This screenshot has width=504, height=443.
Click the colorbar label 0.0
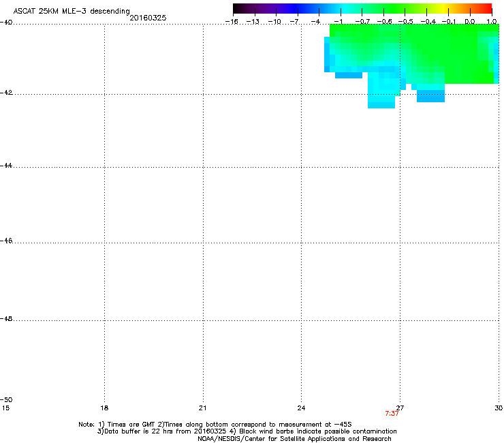470,22
